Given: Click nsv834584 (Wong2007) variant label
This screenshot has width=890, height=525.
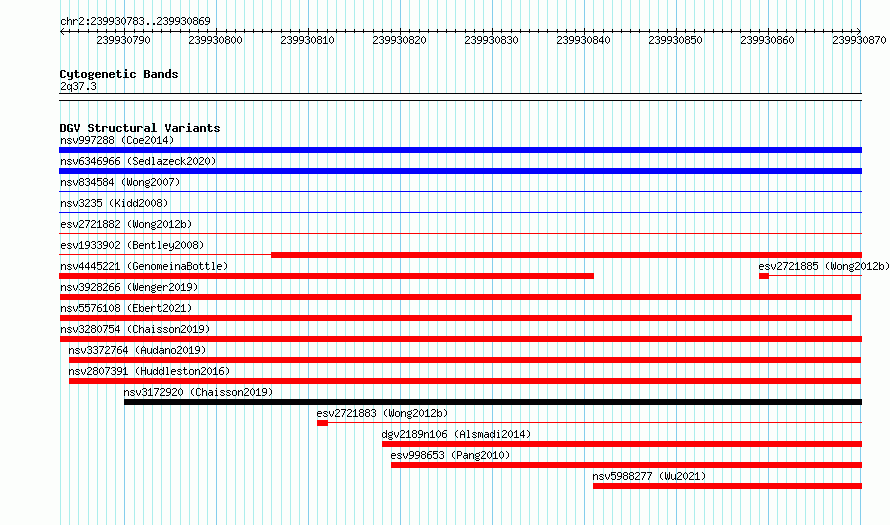Looking at the screenshot, I should pos(120,182).
